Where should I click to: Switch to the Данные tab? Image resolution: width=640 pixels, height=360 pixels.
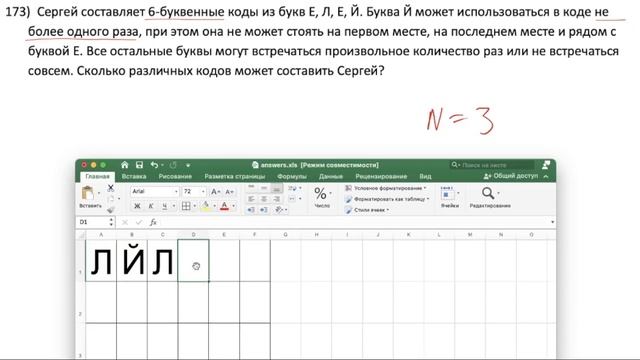331,176
